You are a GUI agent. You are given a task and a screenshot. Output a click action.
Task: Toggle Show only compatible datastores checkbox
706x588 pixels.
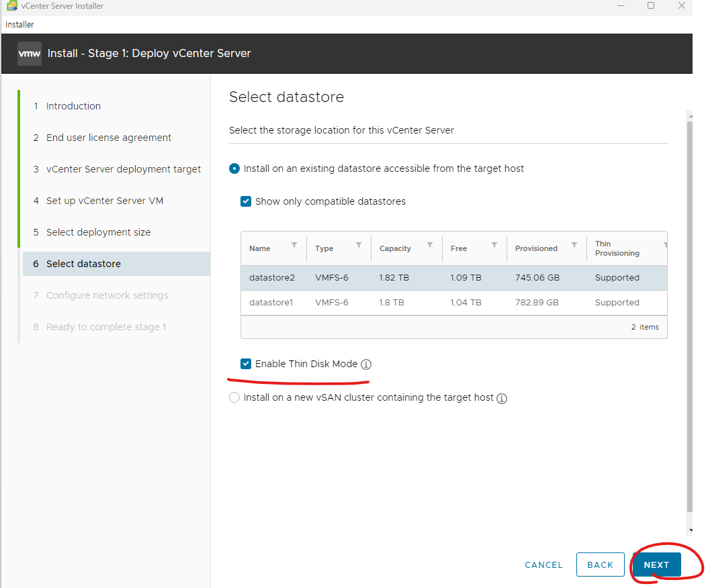(x=246, y=201)
